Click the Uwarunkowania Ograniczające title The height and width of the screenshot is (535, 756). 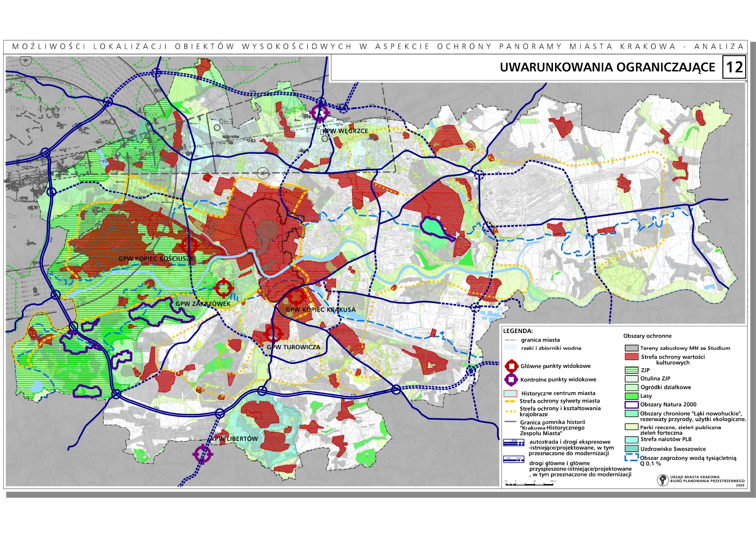(x=607, y=68)
